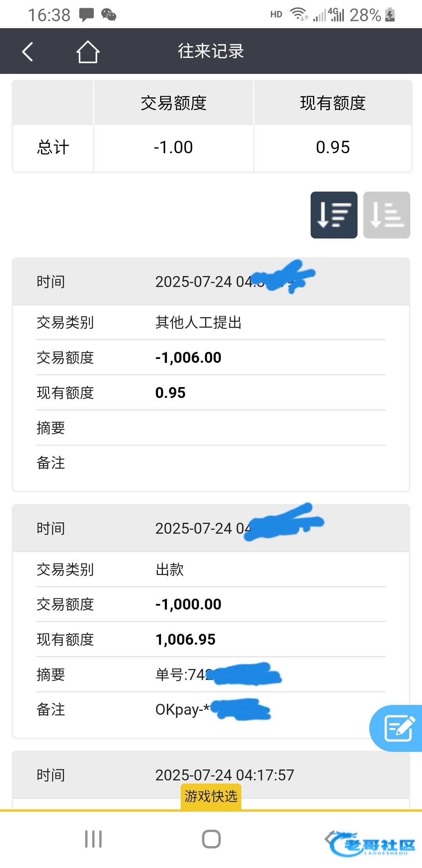Tap the message notification icon

click(x=86, y=15)
